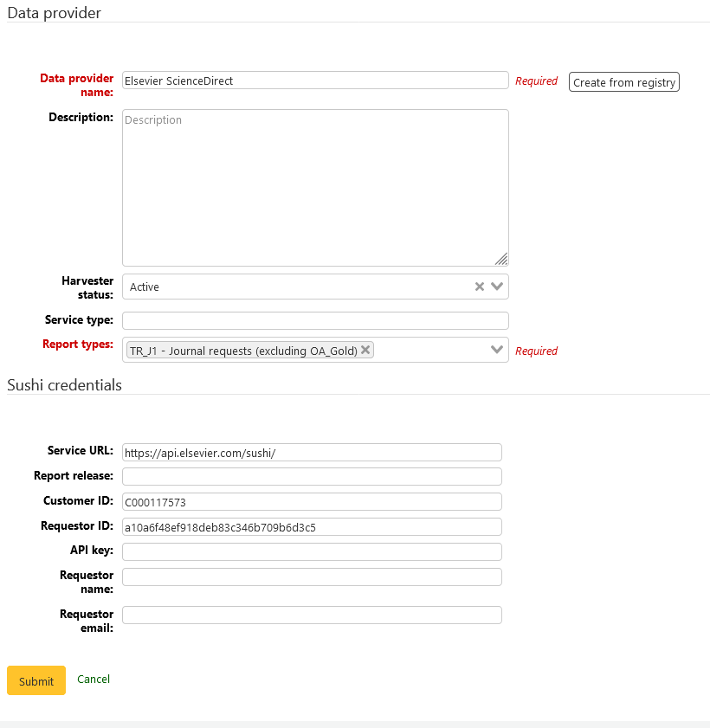710x728 pixels.
Task: Open the Report types dropdown chevron
Action: click(497, 350)
